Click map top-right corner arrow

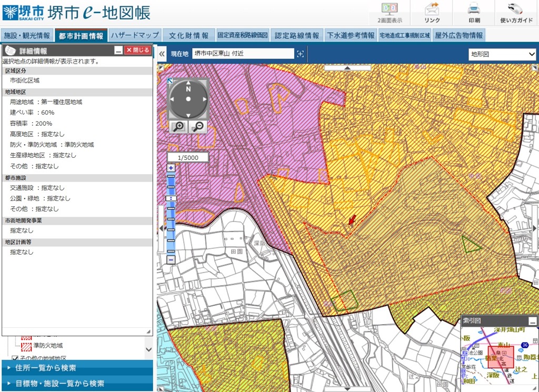pos(535,68)
